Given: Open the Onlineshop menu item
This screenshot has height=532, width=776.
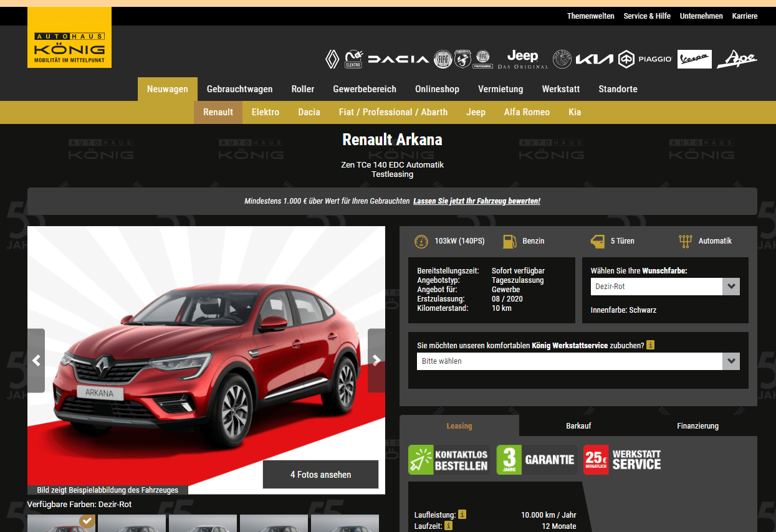Looking at the screenshot, I should point(438,89).
